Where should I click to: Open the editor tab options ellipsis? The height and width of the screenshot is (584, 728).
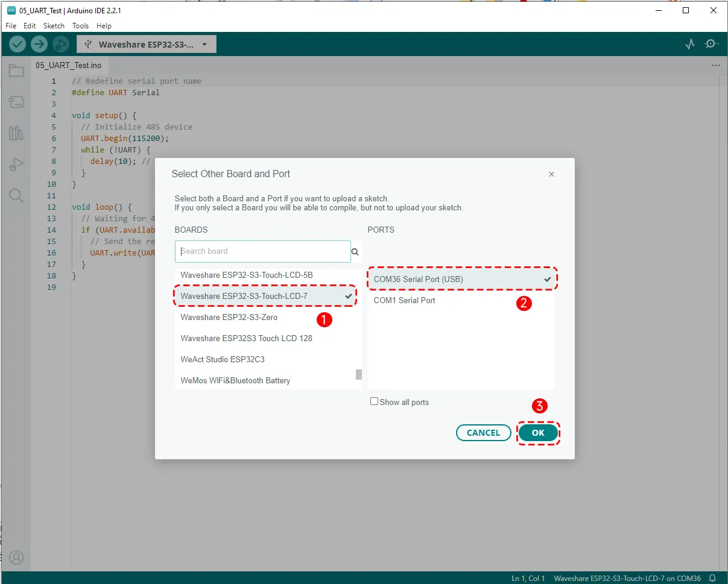click(715, 65)
